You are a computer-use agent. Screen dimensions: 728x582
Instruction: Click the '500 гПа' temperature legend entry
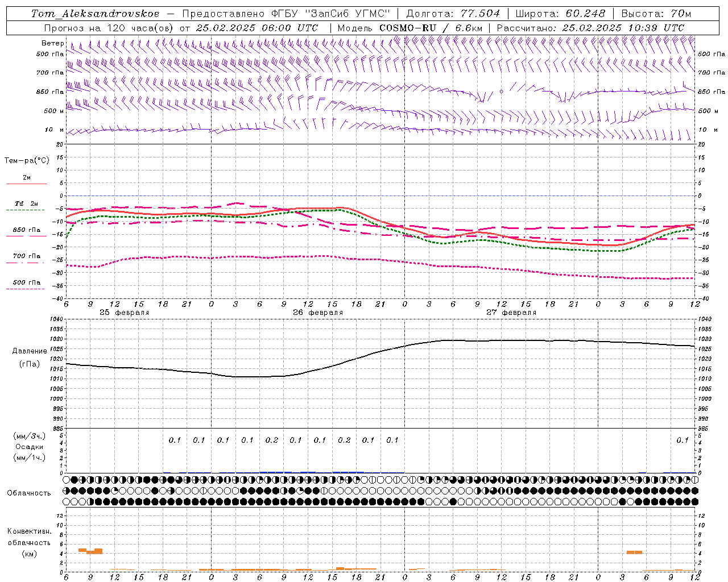(27, 282)
